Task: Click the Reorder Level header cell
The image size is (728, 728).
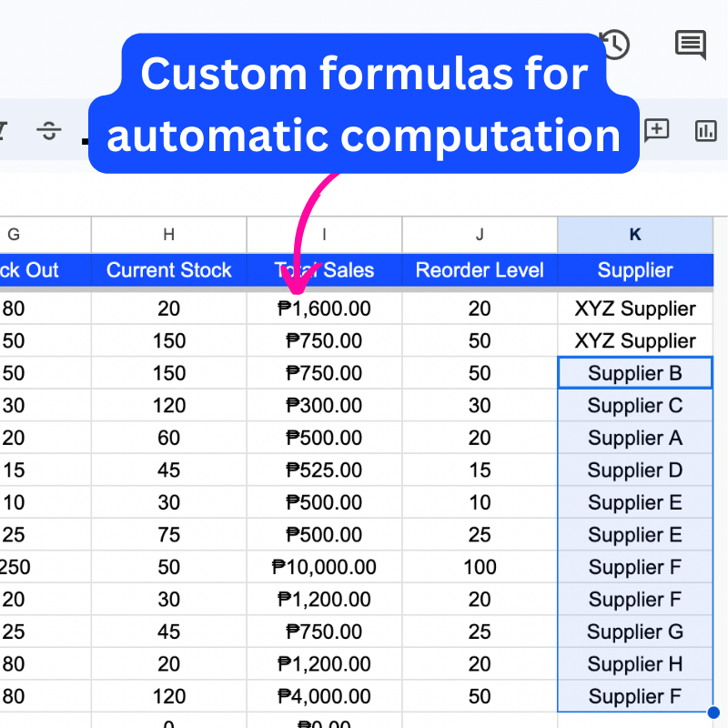Action: point(480,270)
